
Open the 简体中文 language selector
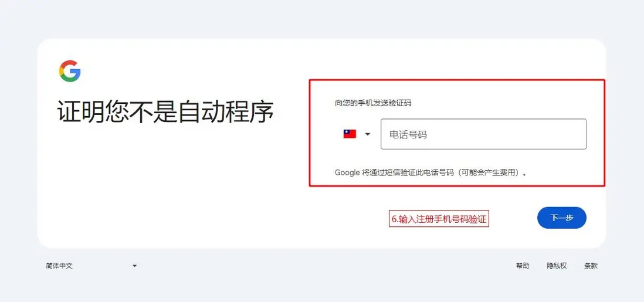(x=91, y=266)
